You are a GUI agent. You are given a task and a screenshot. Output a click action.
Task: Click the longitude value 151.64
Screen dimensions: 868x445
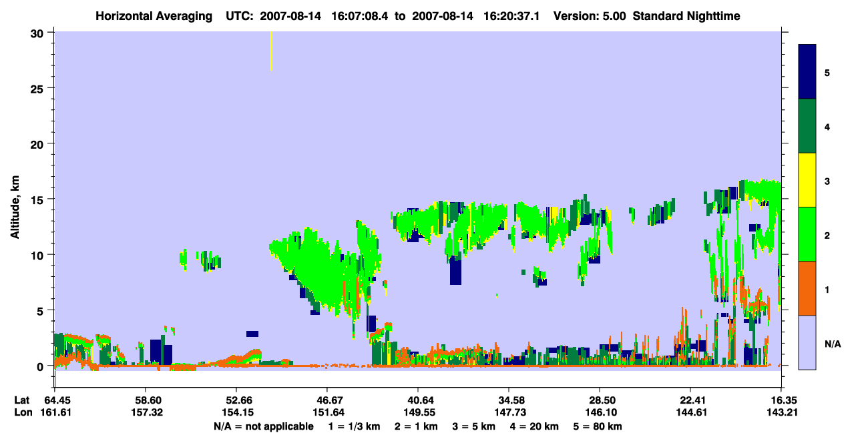(x=327, y=412)
